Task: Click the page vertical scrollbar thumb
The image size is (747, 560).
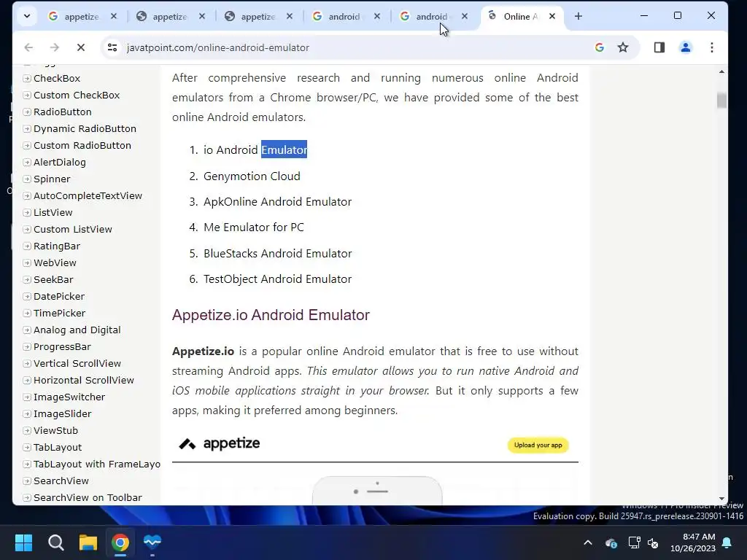Action: (721, 100)
